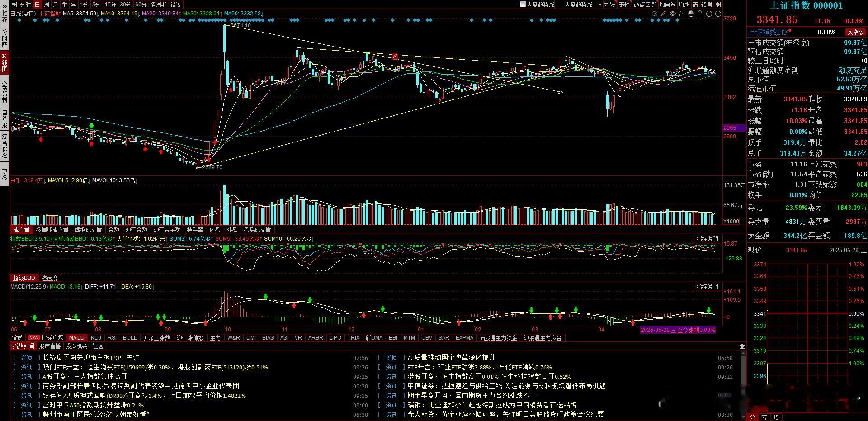This screenshot has width=868, height=421.
Task: Click the 预测 button
Action: (x=707, y=5)
